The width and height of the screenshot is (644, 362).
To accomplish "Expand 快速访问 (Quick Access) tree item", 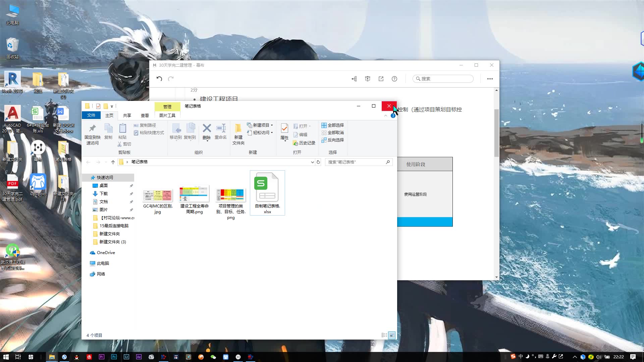I will tap(87, 177).
